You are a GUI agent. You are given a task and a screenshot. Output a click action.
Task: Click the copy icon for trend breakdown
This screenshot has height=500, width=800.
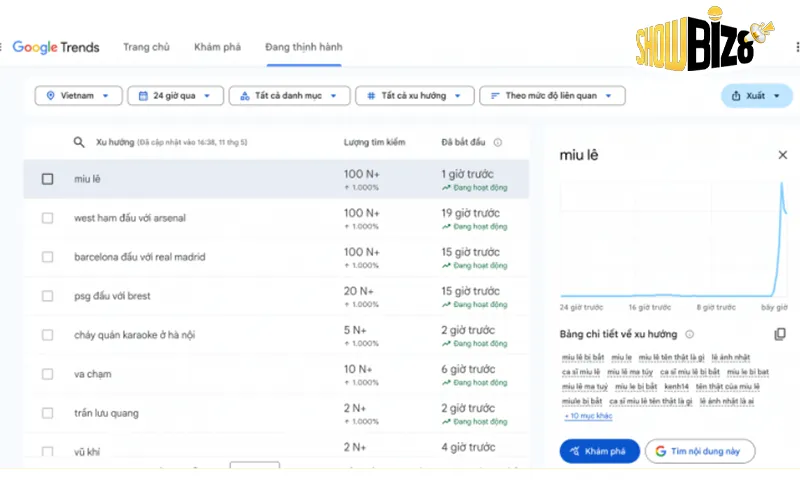point(780,334)
